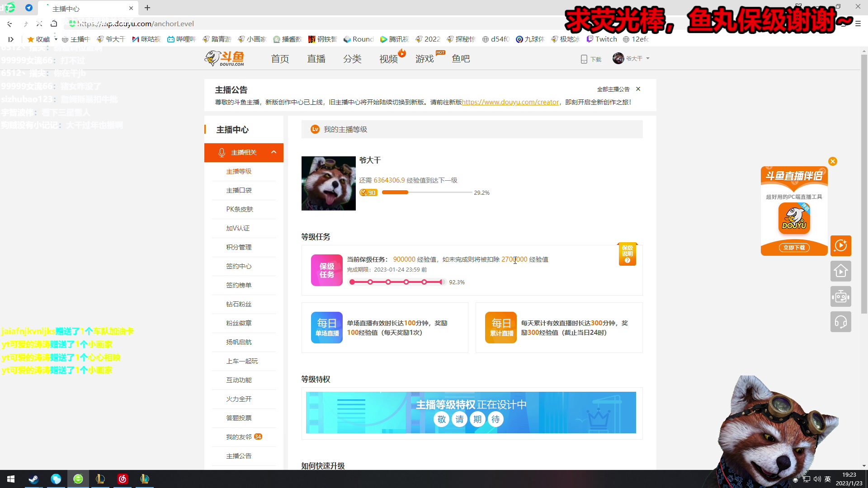
Task: Open the Twitch bookmark
Action: (602, 39)
